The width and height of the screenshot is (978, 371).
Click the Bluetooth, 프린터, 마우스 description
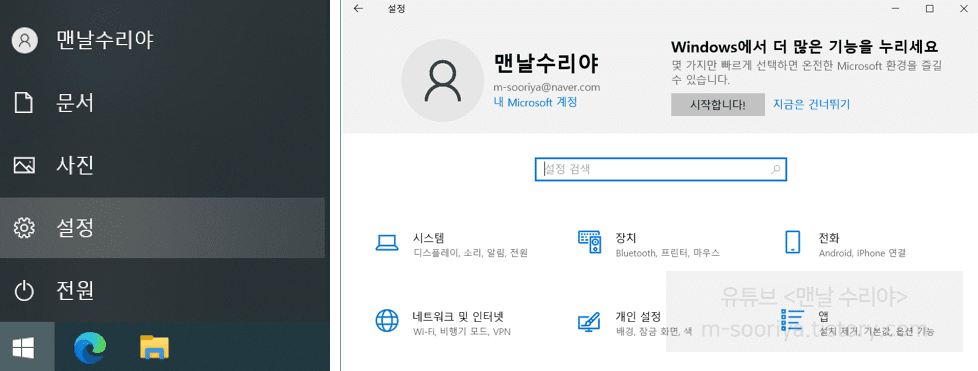(667, 253)
